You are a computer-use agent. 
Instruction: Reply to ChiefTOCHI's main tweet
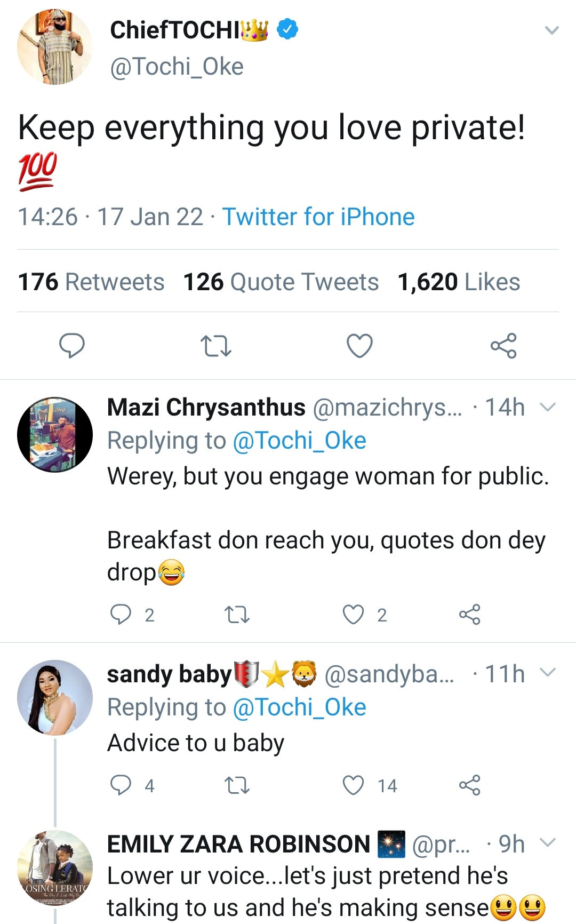click(x=71, y=346)
